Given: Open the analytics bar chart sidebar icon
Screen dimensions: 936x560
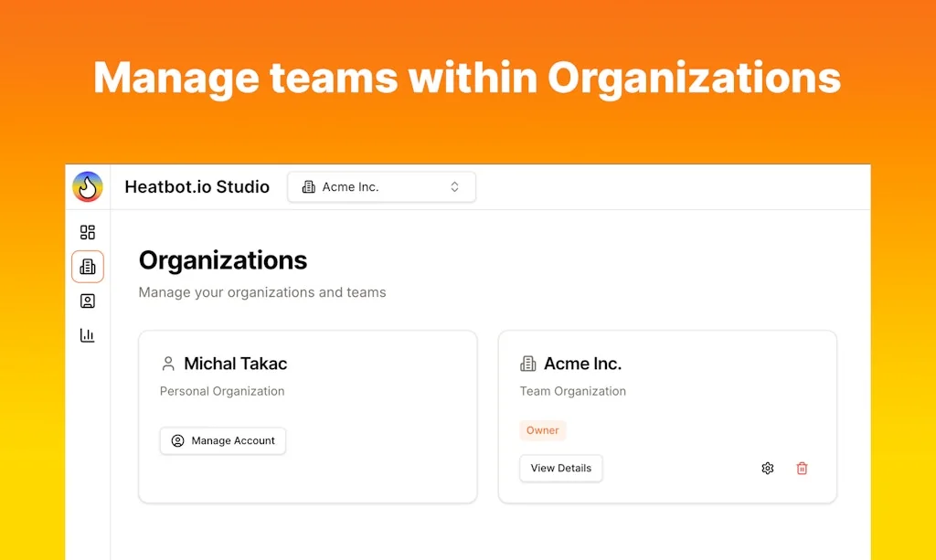Looking at the screenshot, I should [x=88, y=335].
